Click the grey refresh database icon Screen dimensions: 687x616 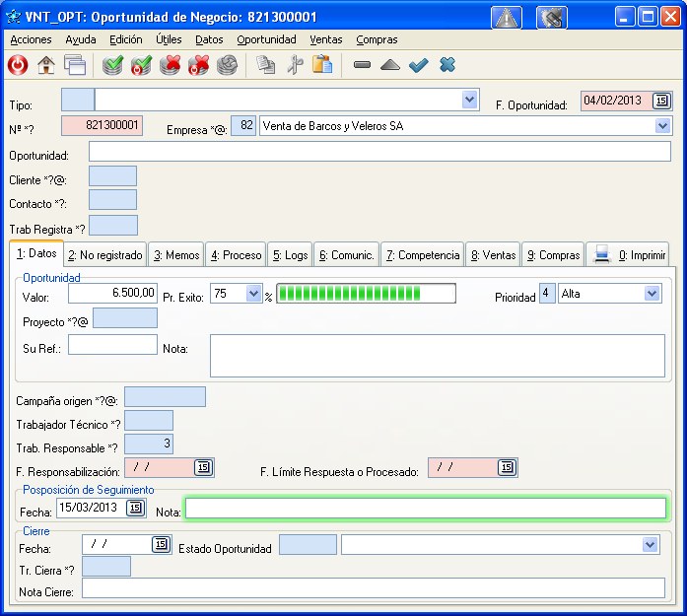coord(227,65)
